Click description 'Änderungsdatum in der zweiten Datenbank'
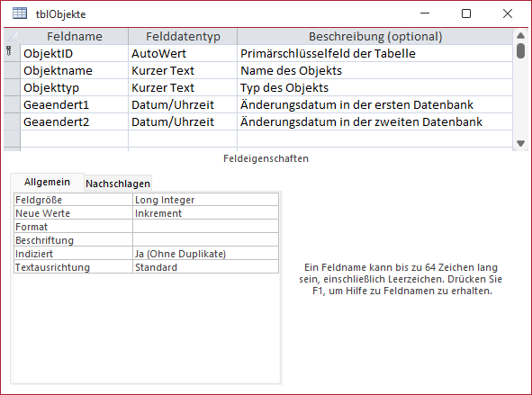 tap(374, 121)
